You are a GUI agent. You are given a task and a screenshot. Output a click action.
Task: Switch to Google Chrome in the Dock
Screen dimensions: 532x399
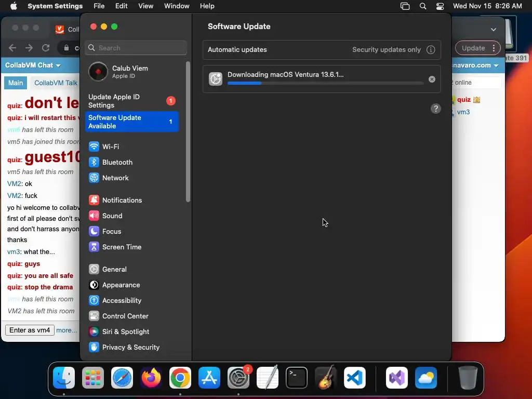point(180,378)
